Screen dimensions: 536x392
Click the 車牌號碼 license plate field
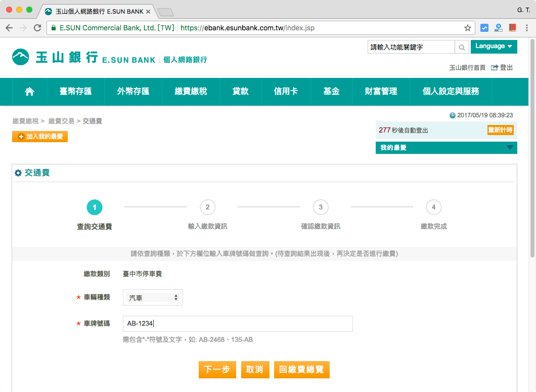click(238, 324)
